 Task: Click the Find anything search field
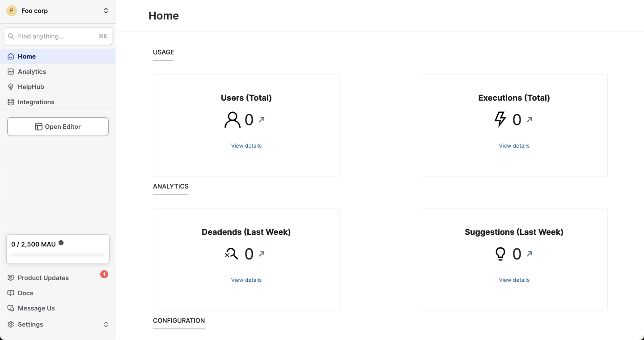(x=57, y=36)
